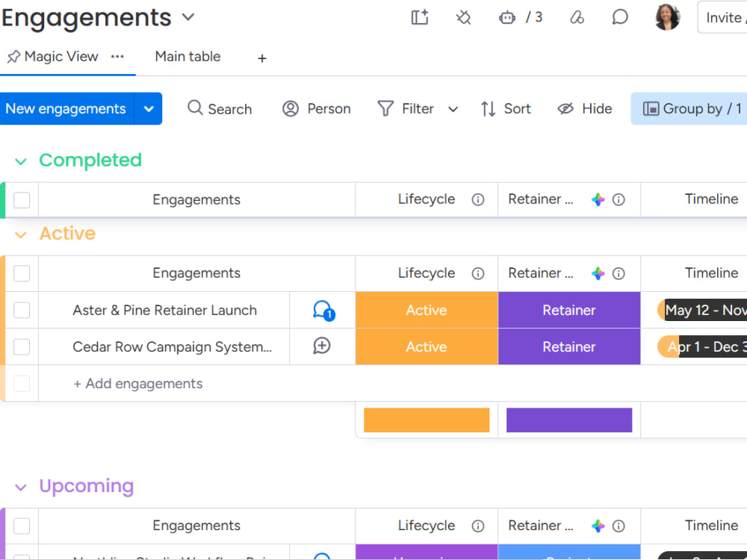Open the New engagements dropdown arrow
747x560 pixels.
click(149, 108)
